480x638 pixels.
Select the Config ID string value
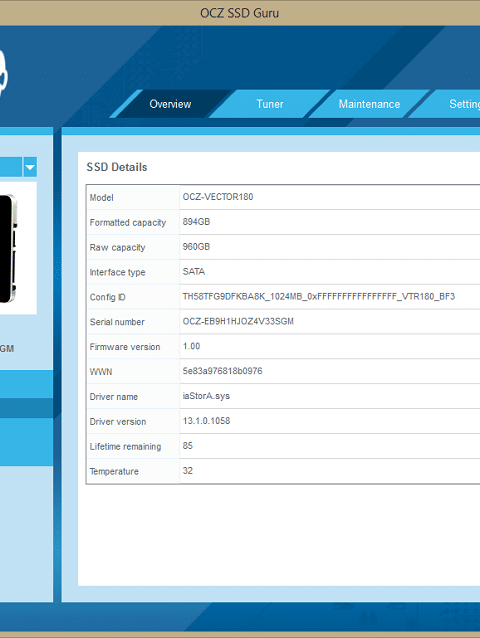point(319,296)
